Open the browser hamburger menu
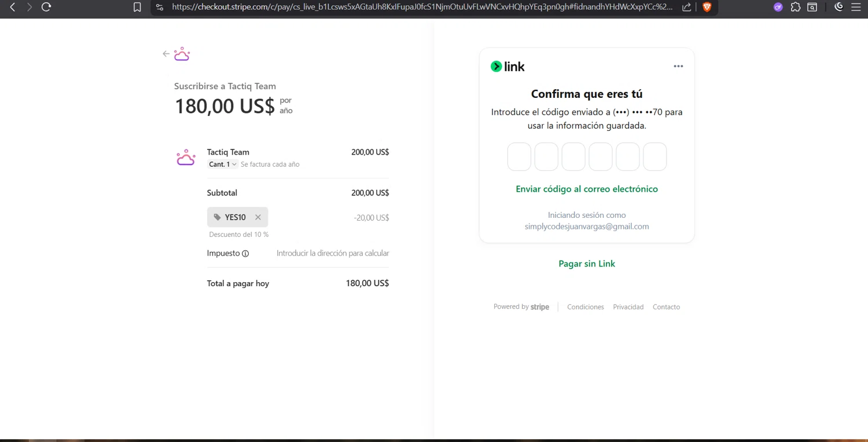868x442 pixels. pyautogui.click(x=856, y=7)
